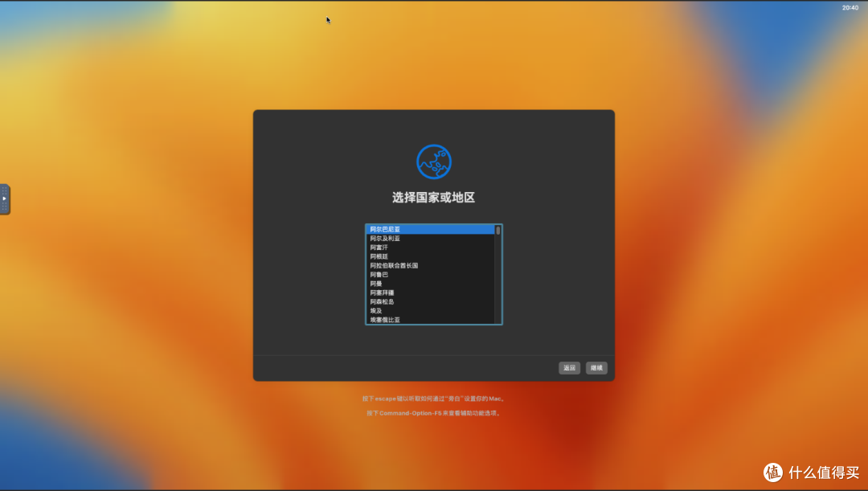Click the 继续 button

pyautogui.click(x=596, y=368)
